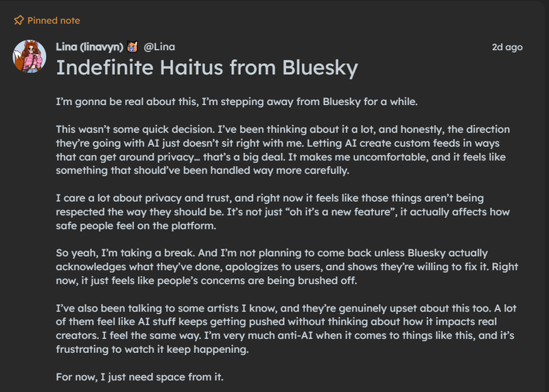Open Lina's fox avatar picture

29,56
